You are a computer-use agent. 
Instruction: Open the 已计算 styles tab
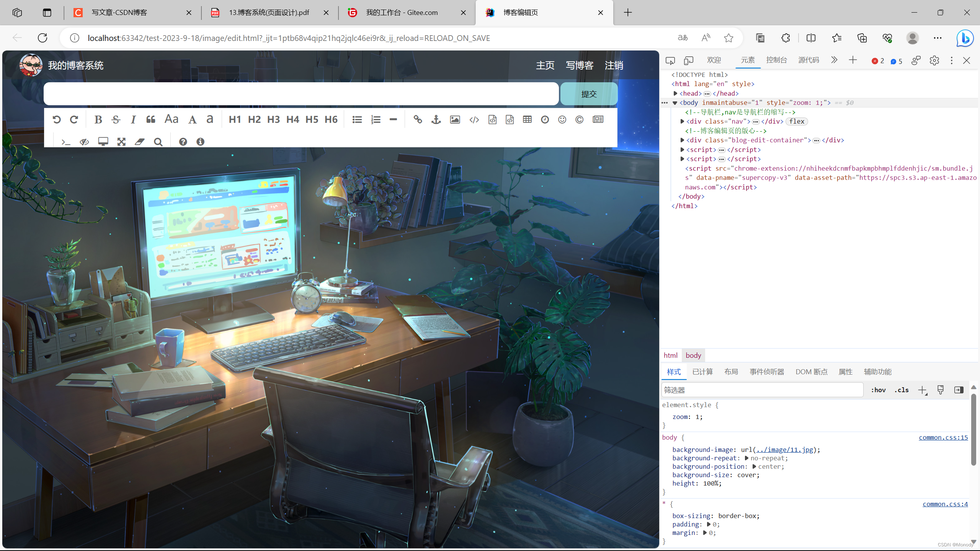702,372
